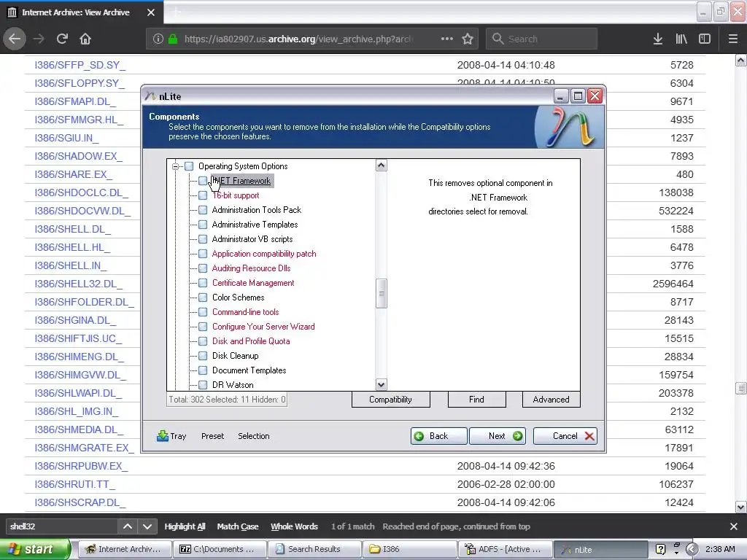Viewport: 747px width, 560px height.
Task: Switch to ADFS taskbar window
Action: (505, 549)
